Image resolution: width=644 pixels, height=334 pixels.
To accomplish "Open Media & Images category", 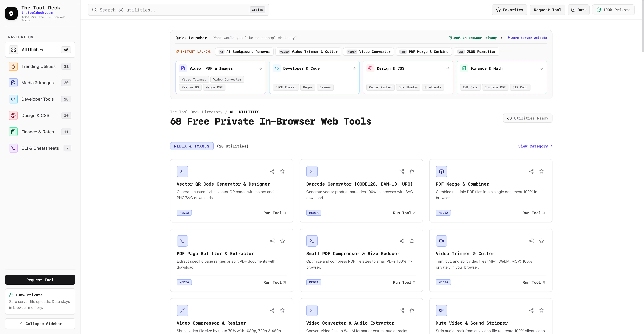I will click(40, 83).
